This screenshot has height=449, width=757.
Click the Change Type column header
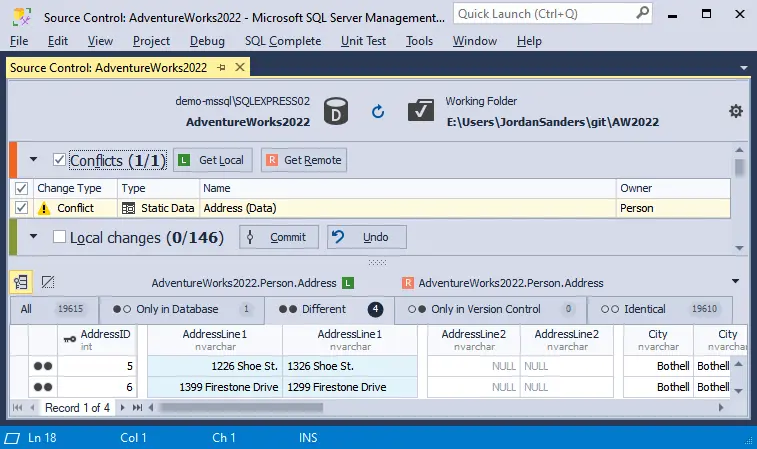click(75, 188)
